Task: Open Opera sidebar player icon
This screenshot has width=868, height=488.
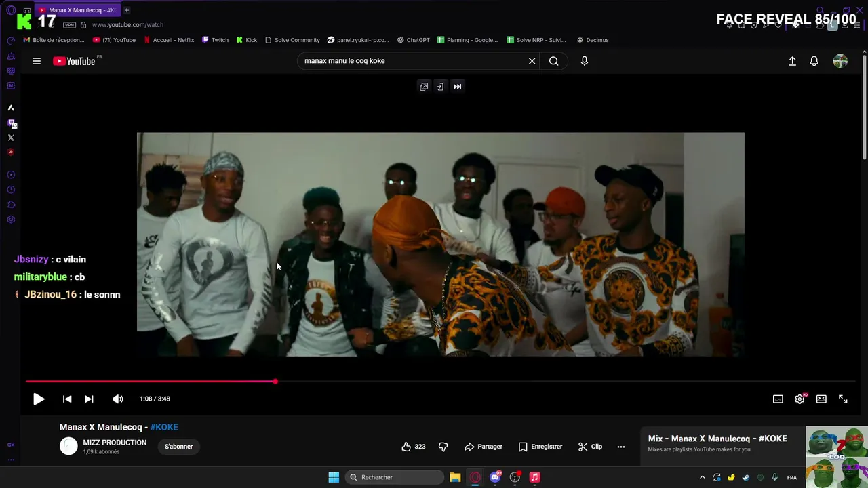Action: pos(11,175)
